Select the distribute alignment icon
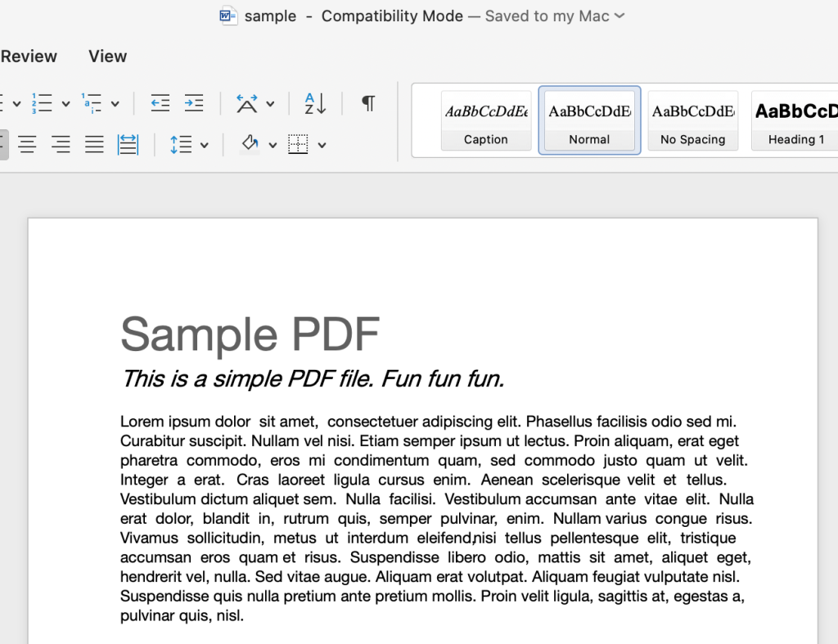Image resolution: width=838 pixels, height=644 pixels. pyautogui.click(x=127, y=145)
